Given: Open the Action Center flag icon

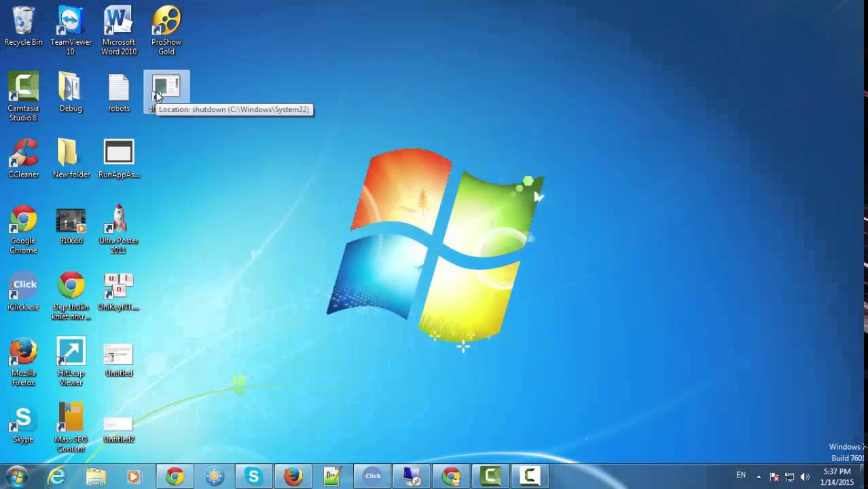Looking at the screenshot, I should tap(774, 477).
